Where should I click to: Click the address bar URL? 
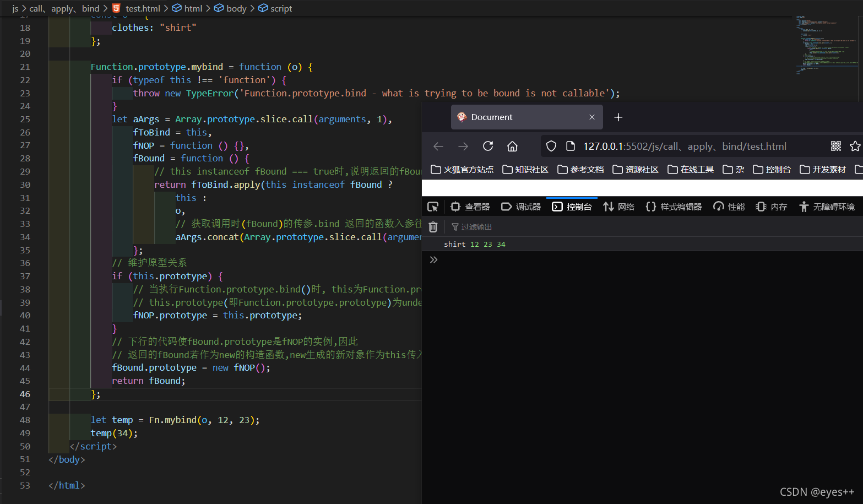coord(685,147)
